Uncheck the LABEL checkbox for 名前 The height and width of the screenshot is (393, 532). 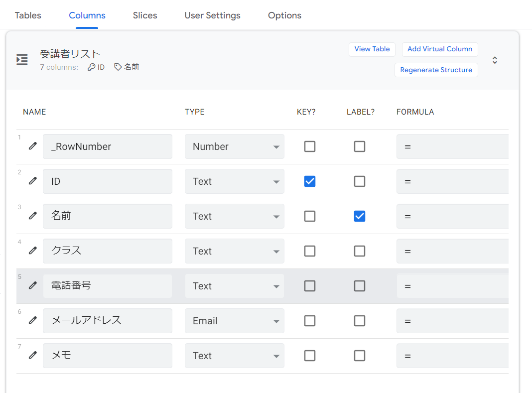point(360,216)
